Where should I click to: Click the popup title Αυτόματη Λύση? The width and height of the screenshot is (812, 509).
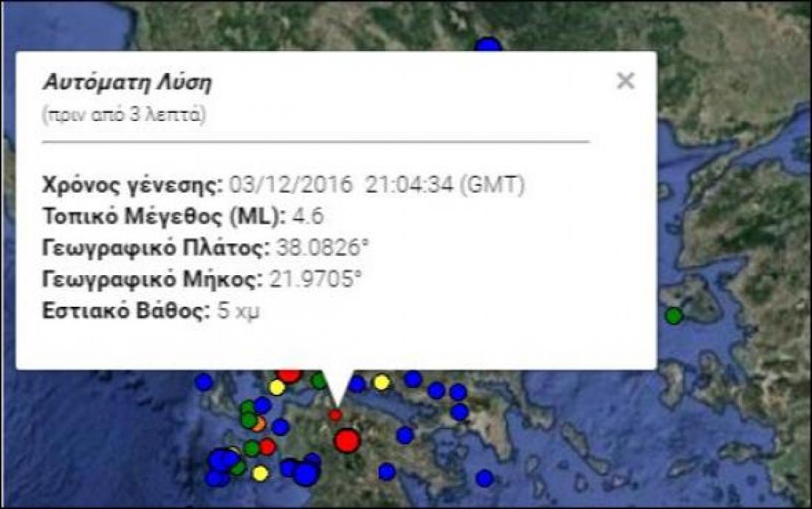click(127, 83)
